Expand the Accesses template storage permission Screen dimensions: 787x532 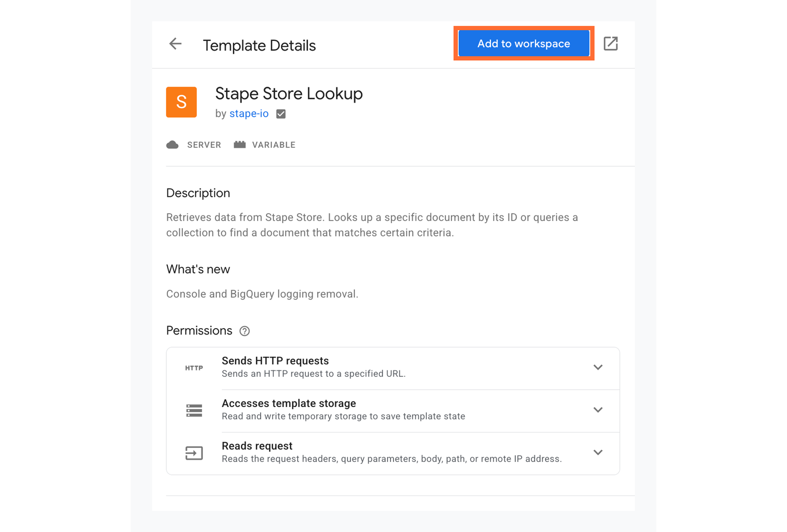pyautogui.click(x=598, y=410)
